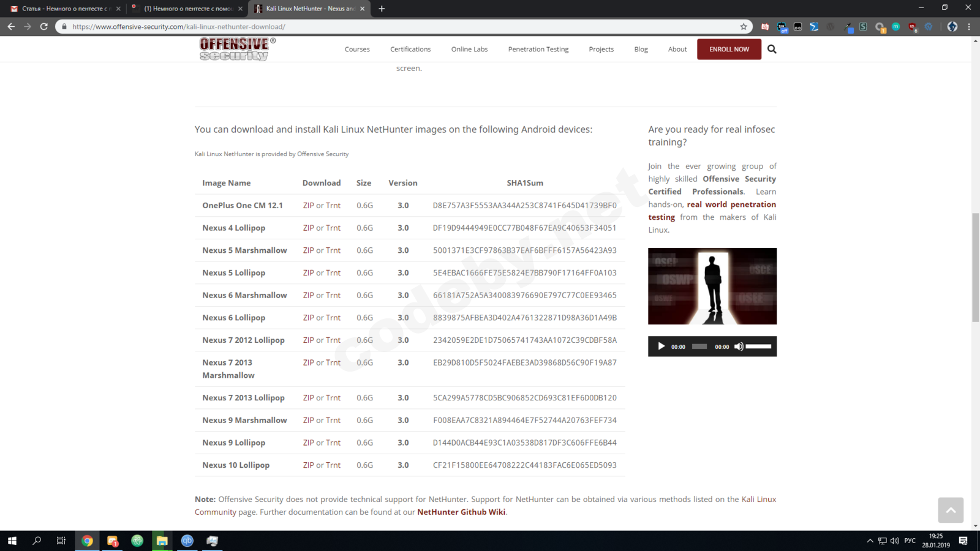Download ZIP for Nexus 5 Marshmallow
This screenshot has height=551, width=980.
tap(308, 250)
